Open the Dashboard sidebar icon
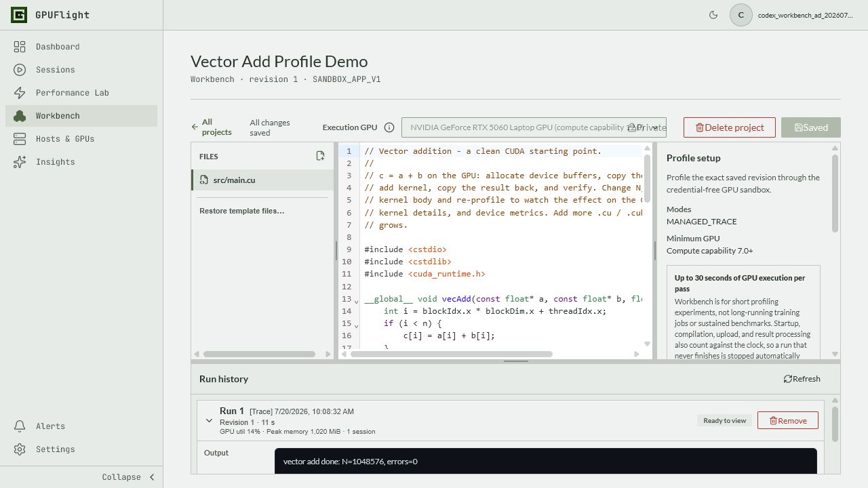 [x=20, y=47]
